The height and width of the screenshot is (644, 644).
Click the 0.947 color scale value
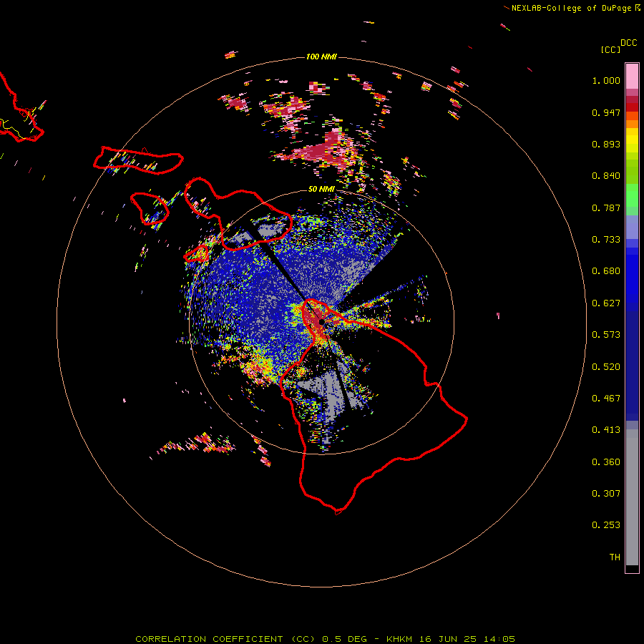pyautogui.click(x=606, y=112)
